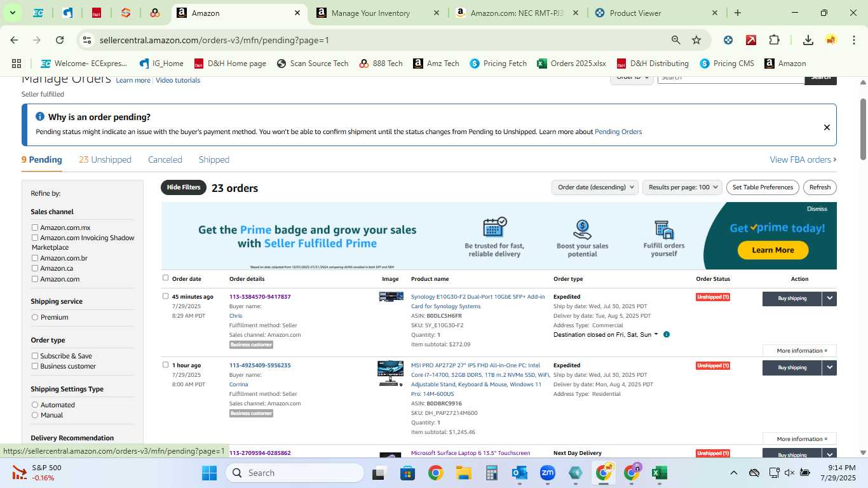This screenshot has height=488, width=868.
Task: Open Synology E10G30-F2 product link
Action: pyautogui.click(x=478, y=301)
